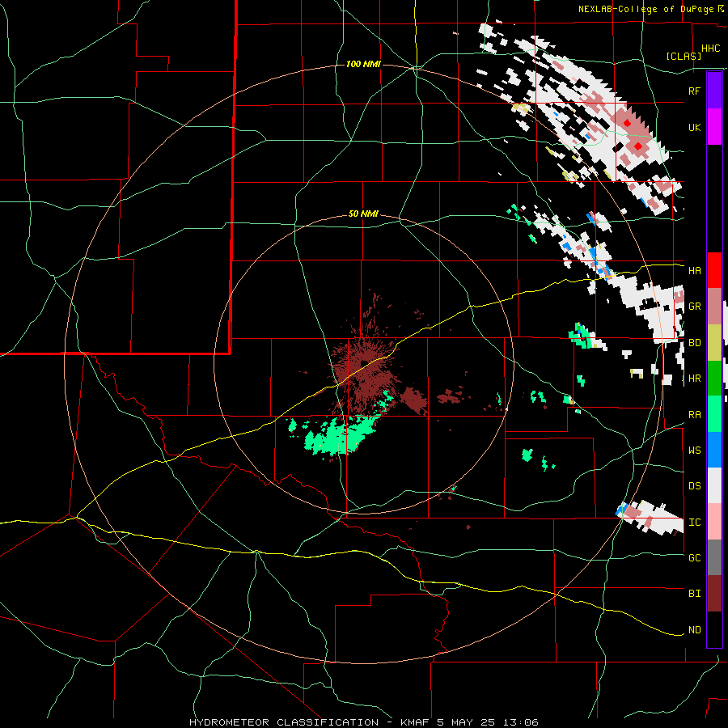Select the red HA hail legend swatch
Viewport: 728px width, 728px height.
[714, 270]
